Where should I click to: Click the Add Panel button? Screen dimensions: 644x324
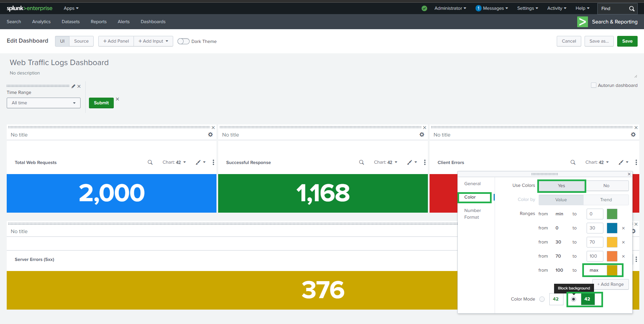click(x=116, y=41)
